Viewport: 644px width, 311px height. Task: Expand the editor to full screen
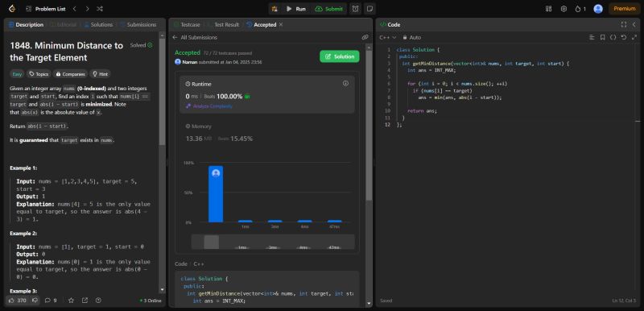(x=634, y=37)
